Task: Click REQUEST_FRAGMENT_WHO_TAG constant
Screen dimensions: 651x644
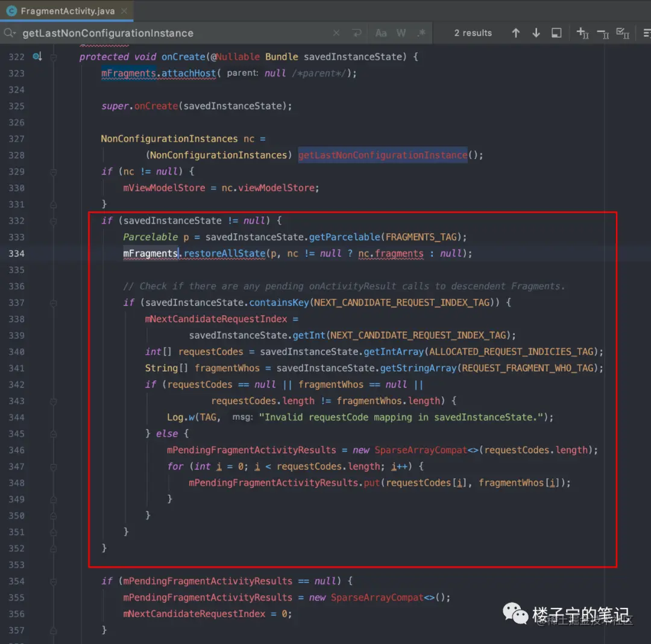Action: (527, 368)
